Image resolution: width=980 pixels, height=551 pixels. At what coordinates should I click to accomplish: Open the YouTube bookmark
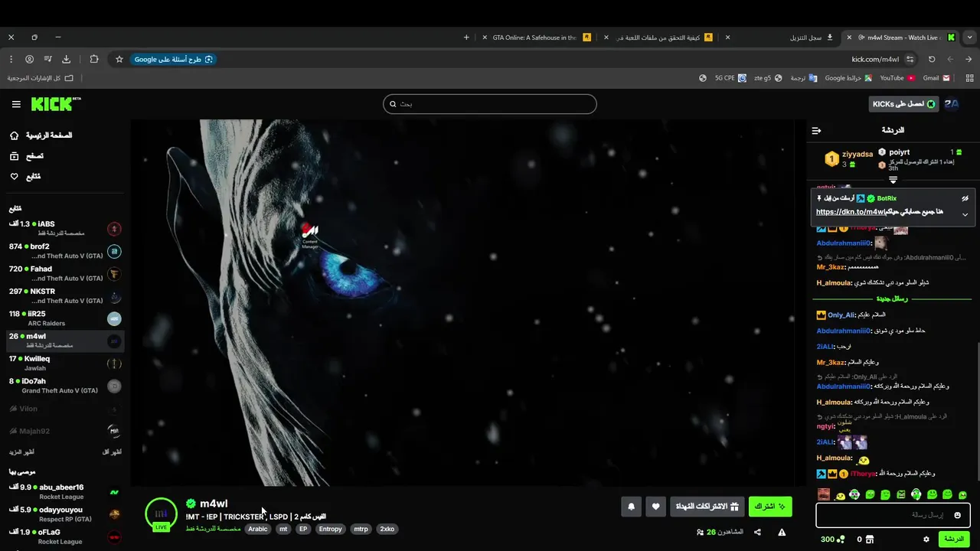click(x=897, y=78)
